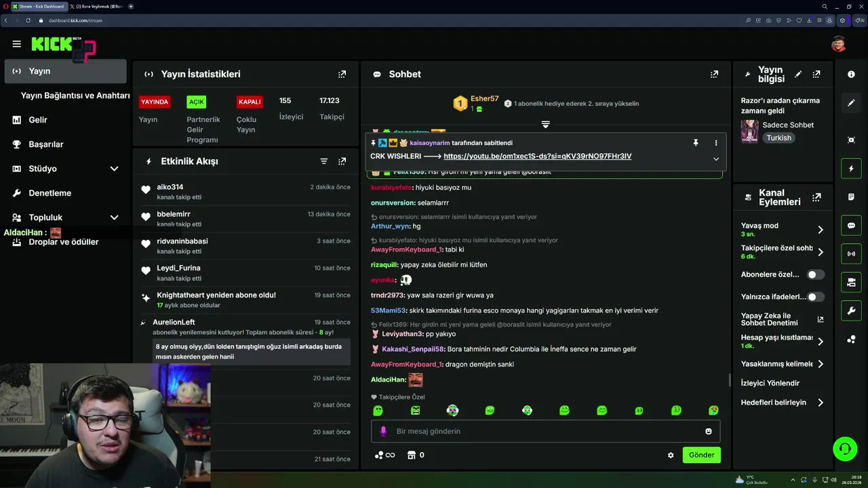Screen dimensions: 868x488
Task: Click the pencil icon in right sidebar
Action: pyautogui.click(x=851, y=103)
